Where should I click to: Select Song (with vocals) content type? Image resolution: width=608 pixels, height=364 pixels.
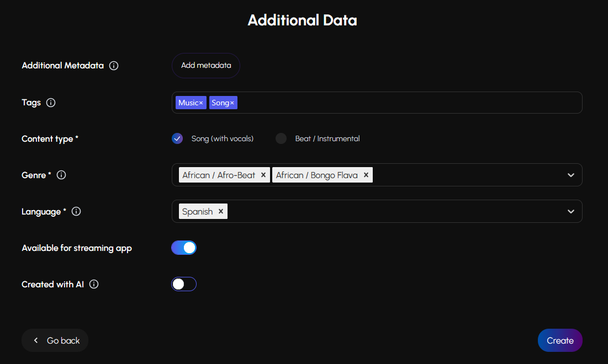click(x=177, y=139)
